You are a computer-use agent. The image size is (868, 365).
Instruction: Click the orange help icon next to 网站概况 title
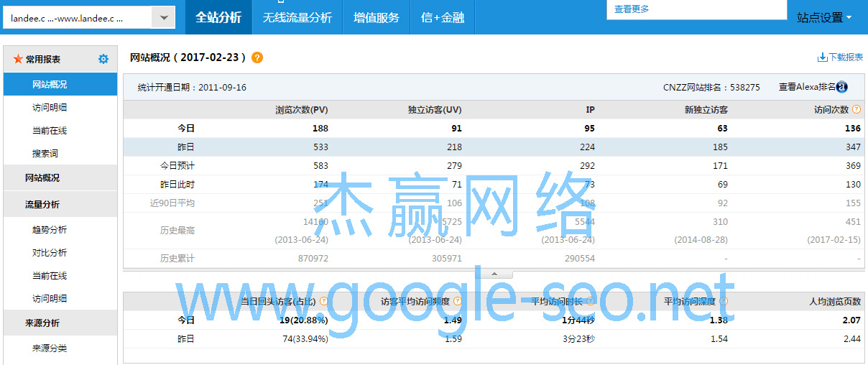[257, 57]
